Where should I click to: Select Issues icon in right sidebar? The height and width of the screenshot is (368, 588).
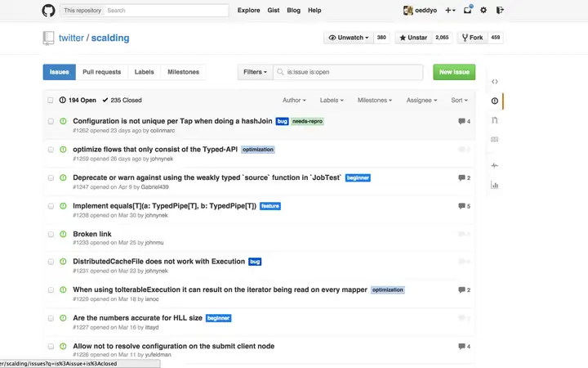[x=495, y=101]
